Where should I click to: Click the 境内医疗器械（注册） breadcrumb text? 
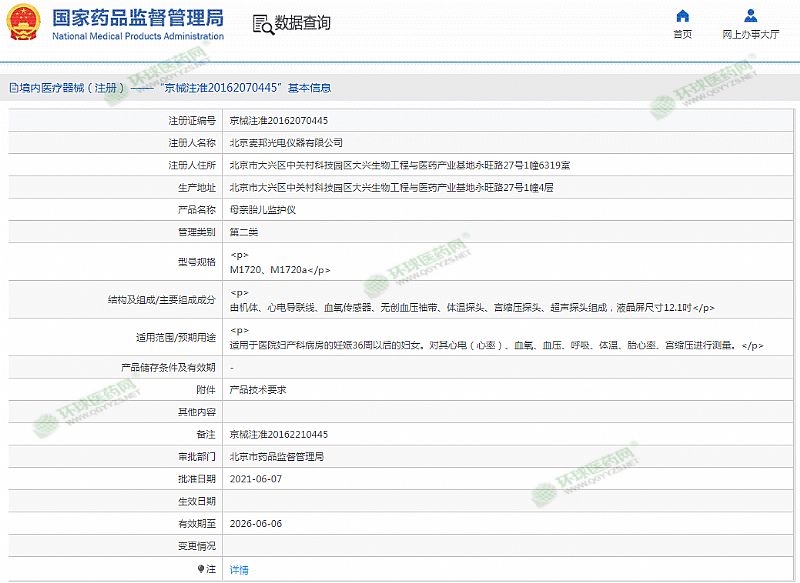coord(69,88)
